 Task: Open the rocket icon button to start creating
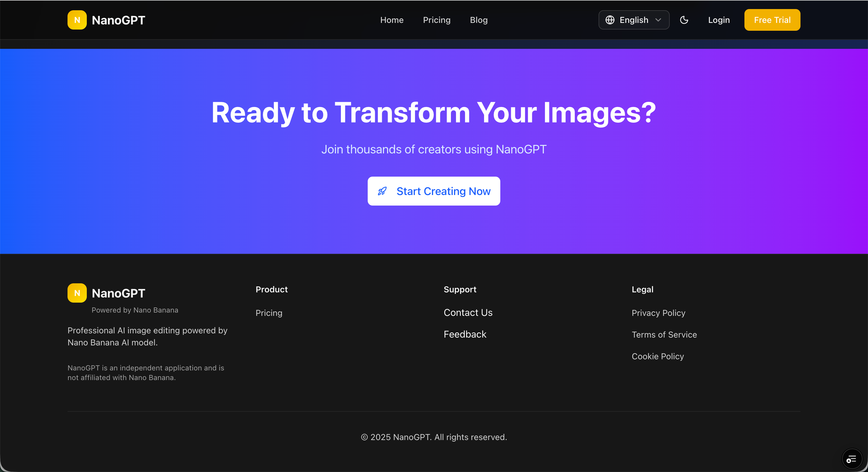coord(382,191)
